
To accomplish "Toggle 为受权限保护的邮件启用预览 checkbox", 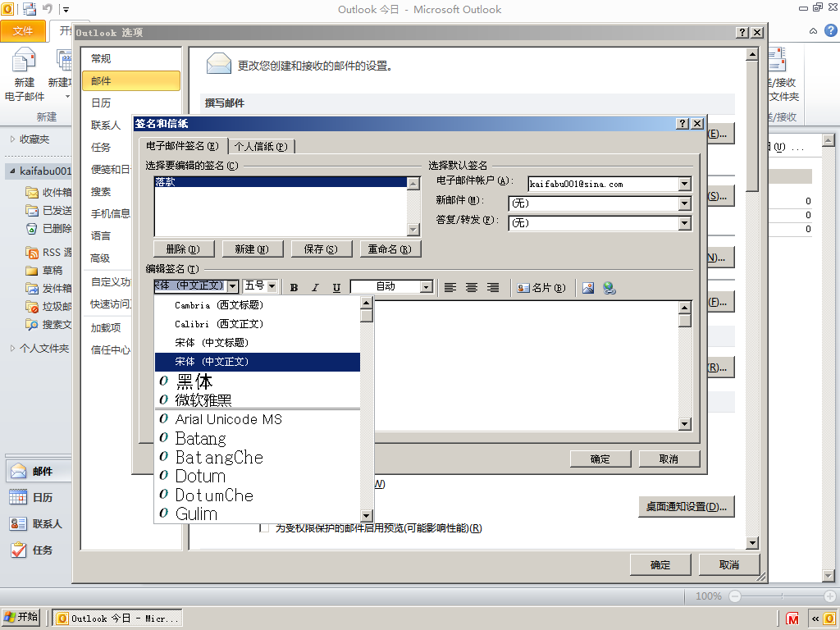I will pyautogui.click(x=263, y=528).
